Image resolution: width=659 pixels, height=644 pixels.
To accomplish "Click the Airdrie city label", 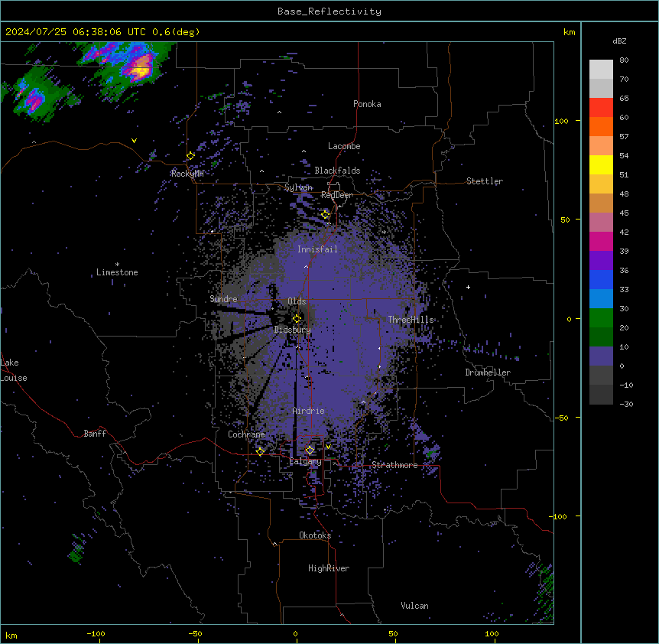I will tap(308, 411).
